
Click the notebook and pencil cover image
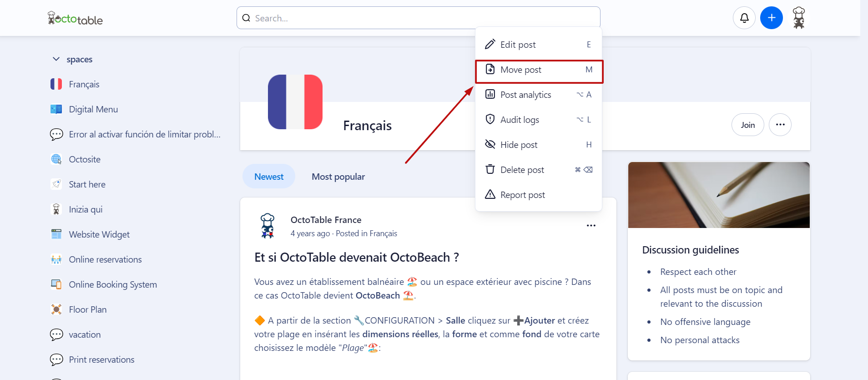[719, 195]
